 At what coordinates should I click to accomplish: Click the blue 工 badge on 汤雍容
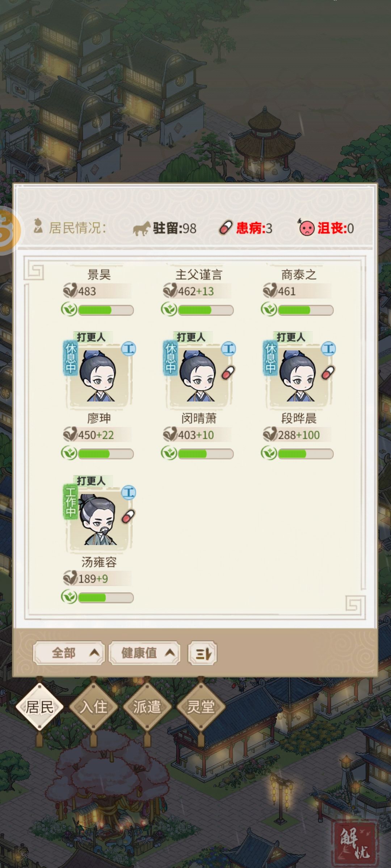point(129,492)
